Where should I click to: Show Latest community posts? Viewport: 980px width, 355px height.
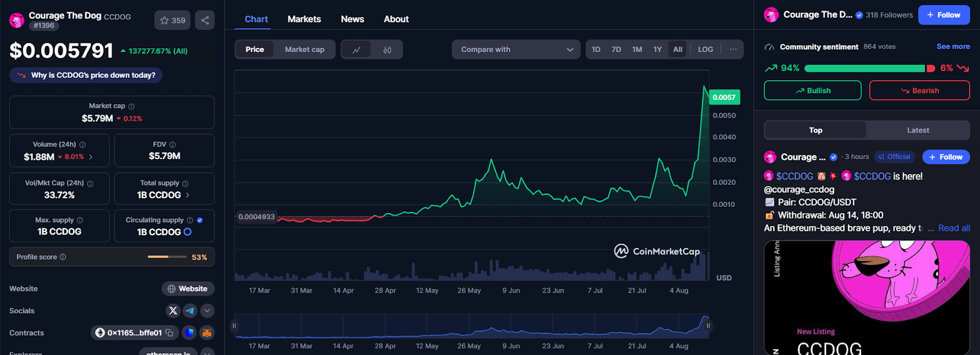click(918, 130)
